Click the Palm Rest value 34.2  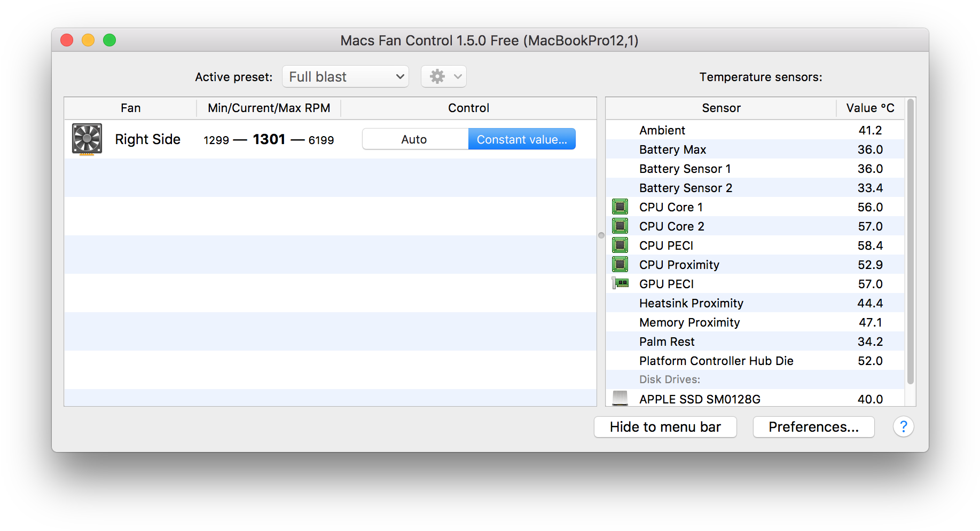[870, 342]
